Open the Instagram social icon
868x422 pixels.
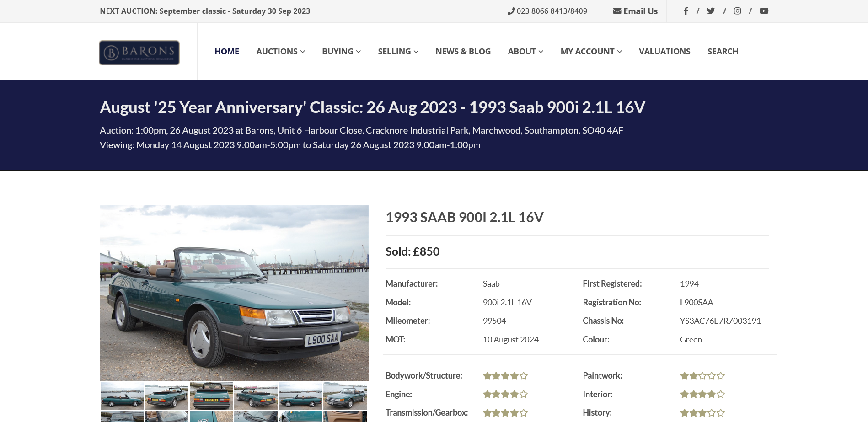click(737, 11)
